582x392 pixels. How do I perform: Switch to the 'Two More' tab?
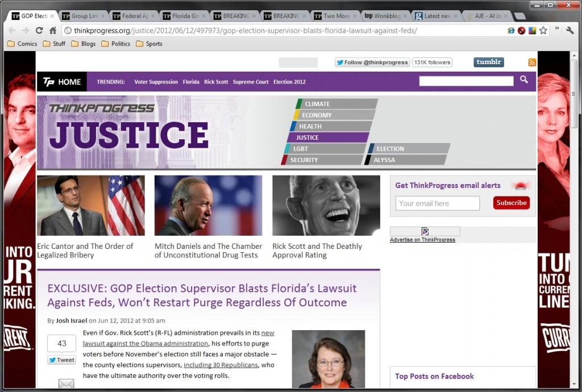click(335, 16)
